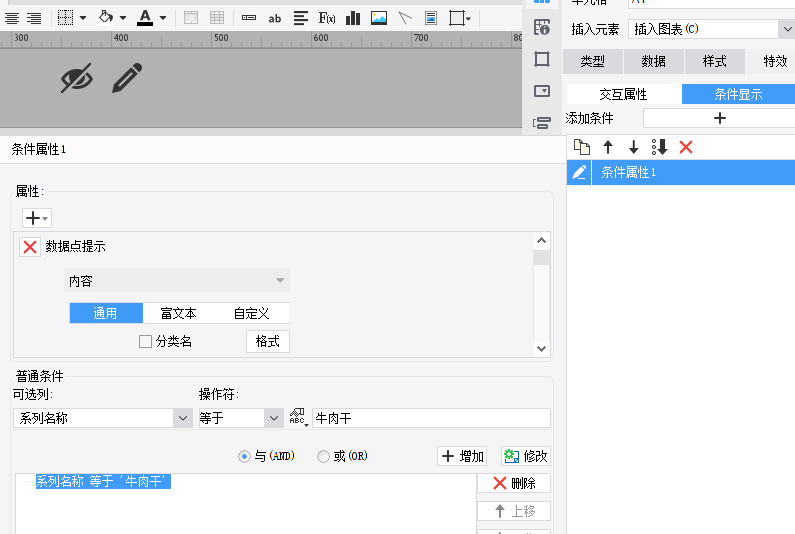Click the copy condition icon
The image size is (795, 534).
coord(582,147)
